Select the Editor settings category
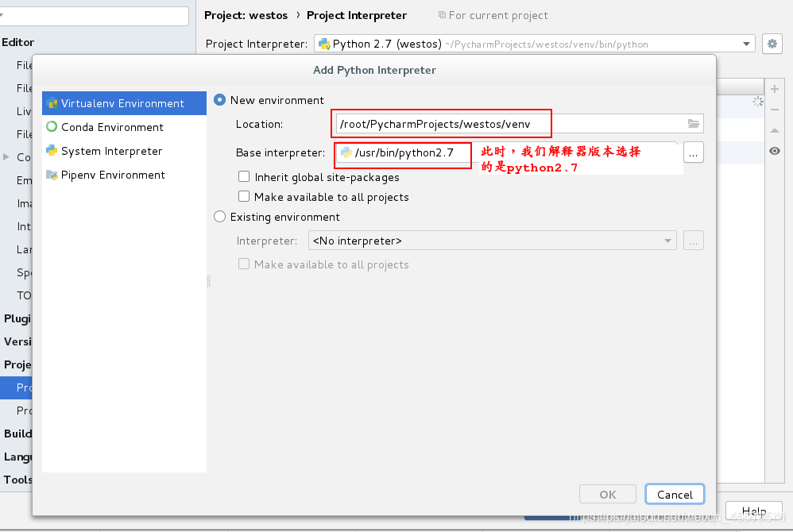This screenshot has height=532, width=793. [17, 42]
